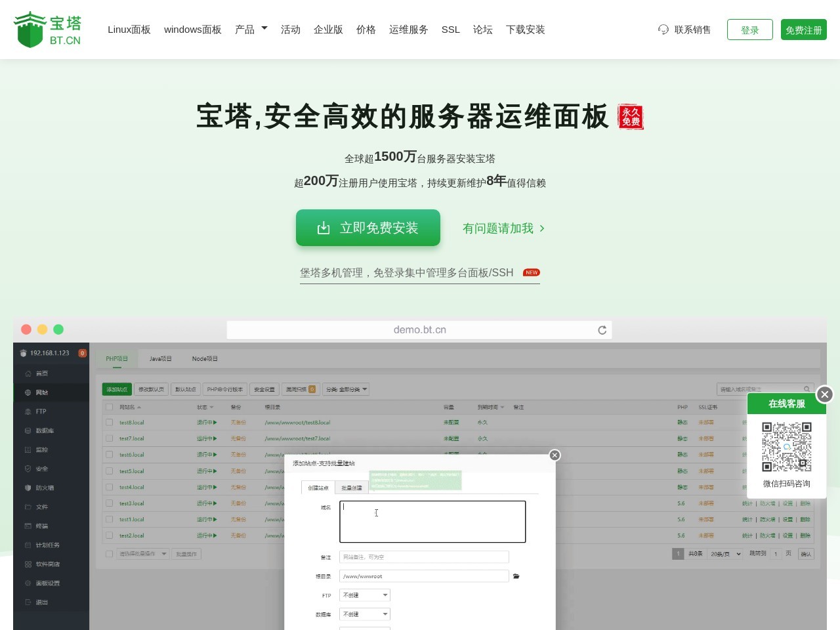This screenshot has width=840, height=630.
Task: Open the 数据库 不创建 dropdown
Action: click(365, 614)
